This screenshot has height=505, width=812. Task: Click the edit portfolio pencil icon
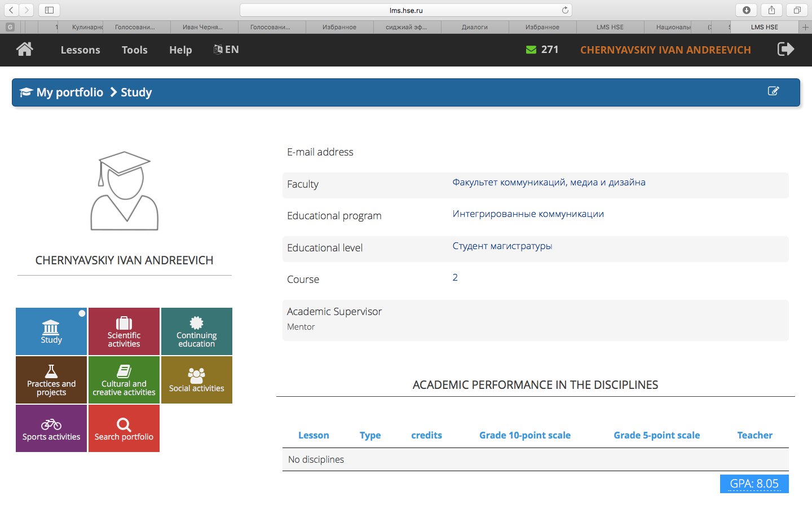[x=773, y=91]
